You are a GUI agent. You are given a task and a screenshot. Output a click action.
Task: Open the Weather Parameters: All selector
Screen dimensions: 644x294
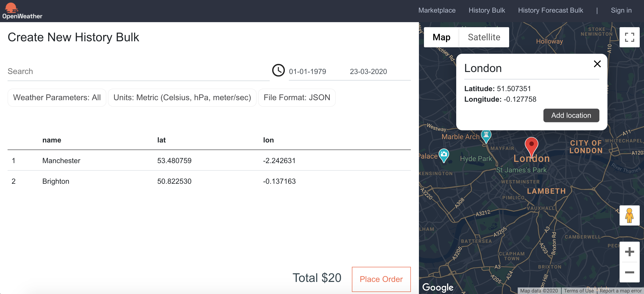[x=57, y=98]
